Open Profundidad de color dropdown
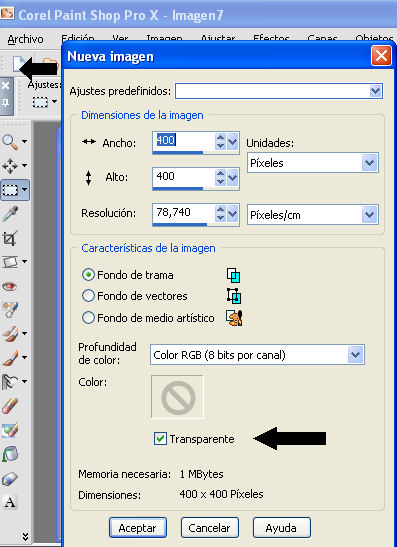Viewport: 397px width, 547px height. 355,355
